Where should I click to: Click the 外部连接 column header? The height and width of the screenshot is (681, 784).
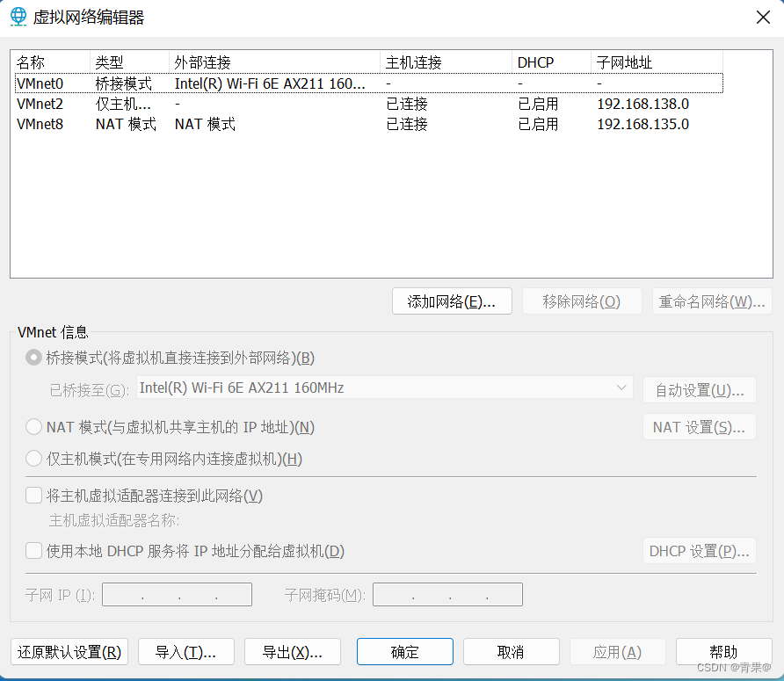274,62
